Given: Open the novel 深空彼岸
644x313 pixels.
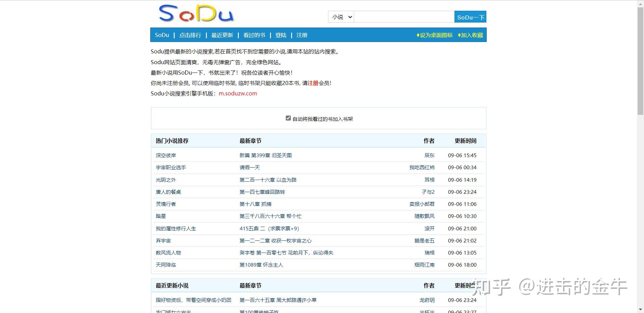Looking at the screenshot, I should tap(166, 155).
